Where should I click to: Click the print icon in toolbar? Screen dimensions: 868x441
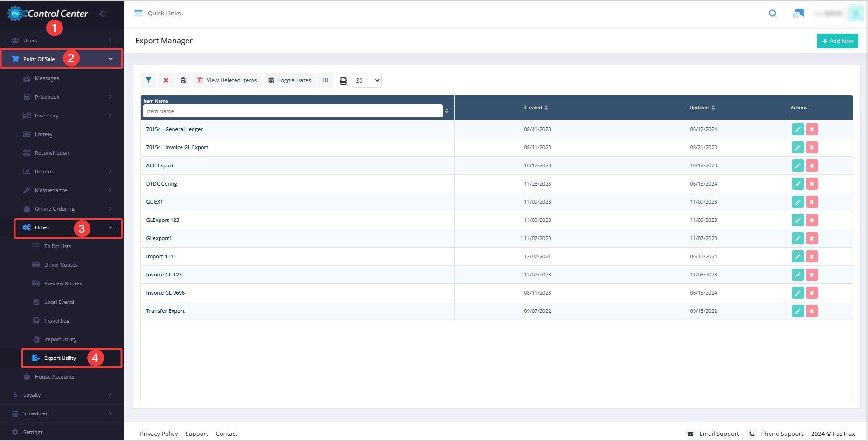pyautogui.click(x=343, y=81)
